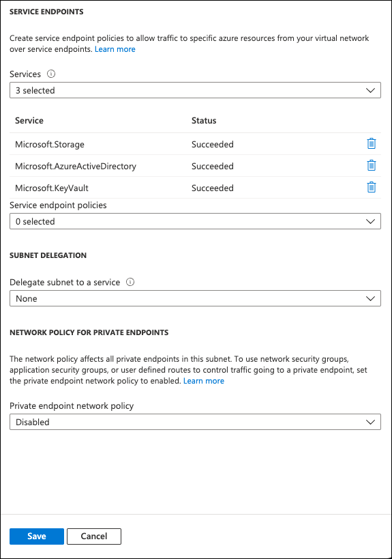
Task: Click Succeeded status of Microsoft.Storage row
Action: click(x=213, y=145)
